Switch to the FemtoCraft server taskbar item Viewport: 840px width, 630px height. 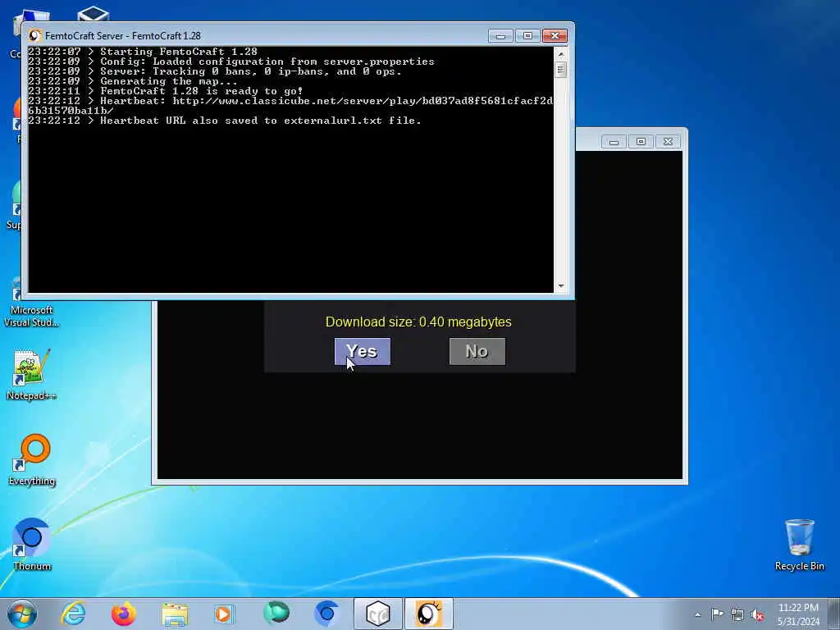coord(428,614)
